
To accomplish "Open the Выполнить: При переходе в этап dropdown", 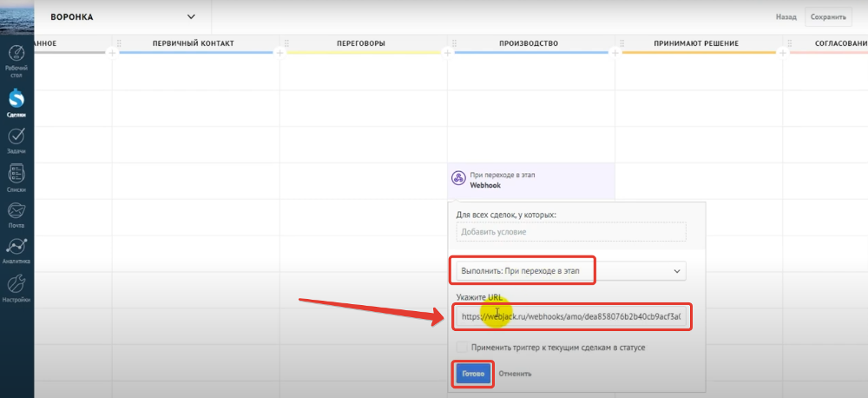I will coord(571,271).
